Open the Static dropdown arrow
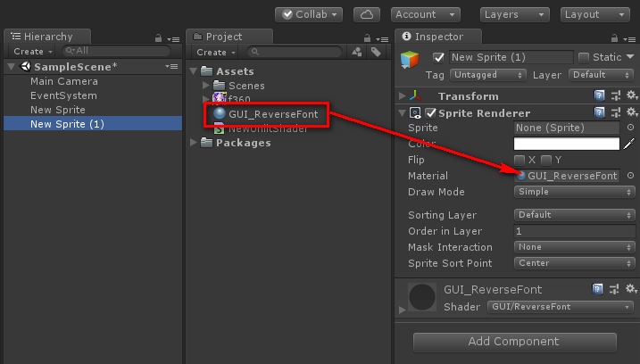Viewport: 640px width, 364px height. point(630,57)
